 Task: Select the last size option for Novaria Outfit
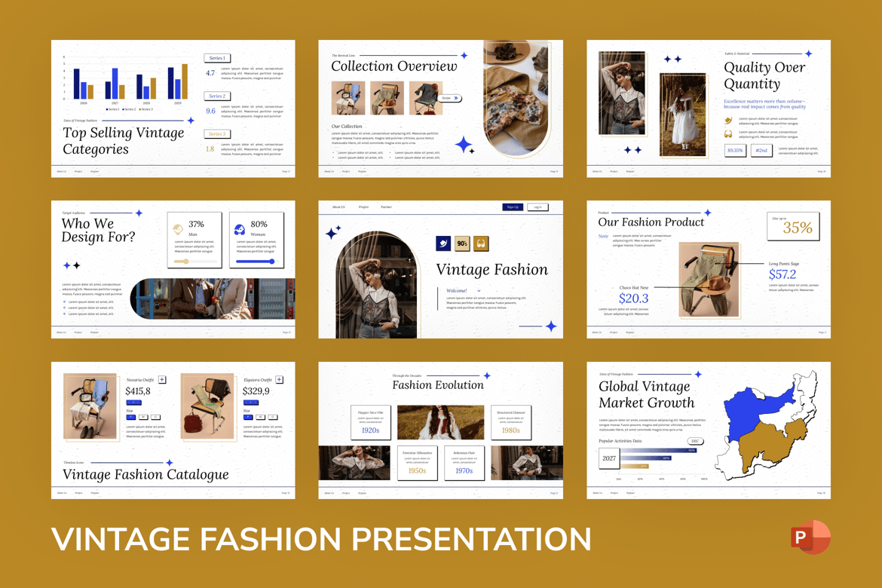pyautogui.click(x=156, y=417)
